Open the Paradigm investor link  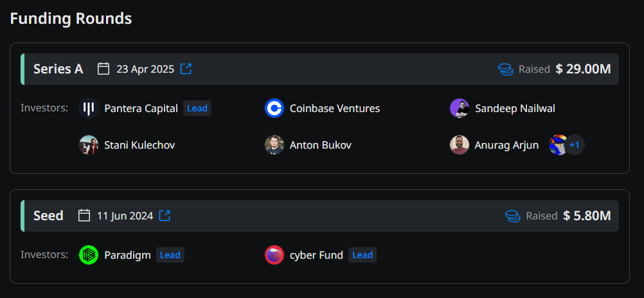point(127,255)
